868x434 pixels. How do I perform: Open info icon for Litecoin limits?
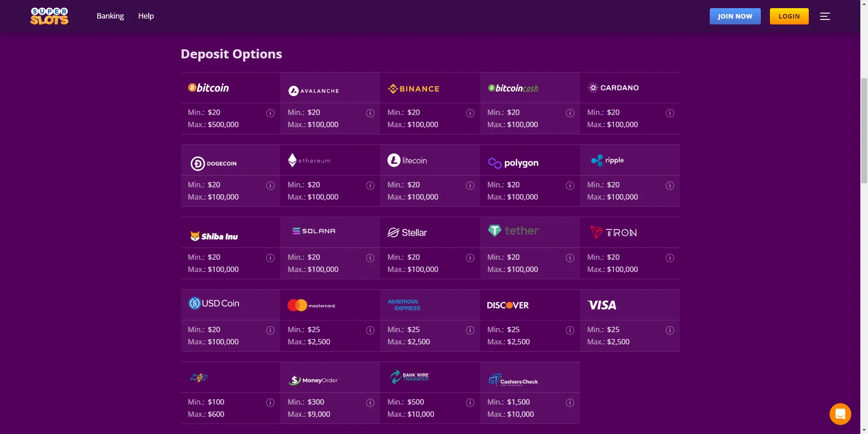[x=470, y=186]
